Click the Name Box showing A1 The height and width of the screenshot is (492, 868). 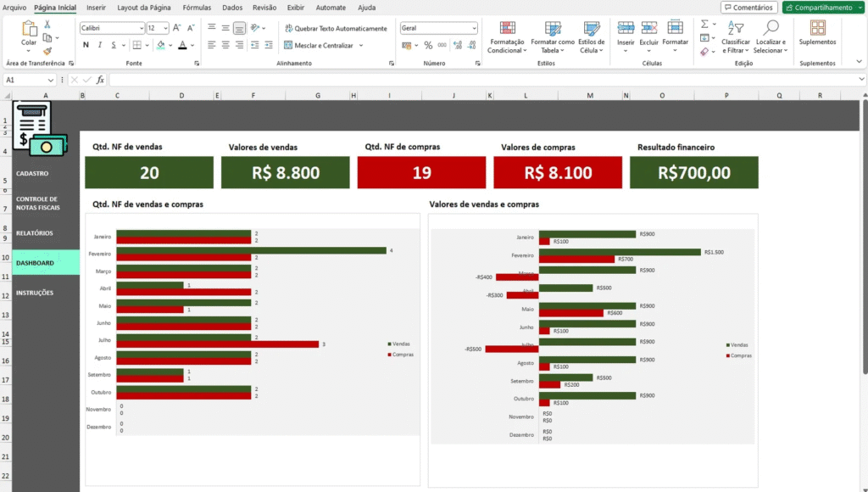click(x=25, y=80)
